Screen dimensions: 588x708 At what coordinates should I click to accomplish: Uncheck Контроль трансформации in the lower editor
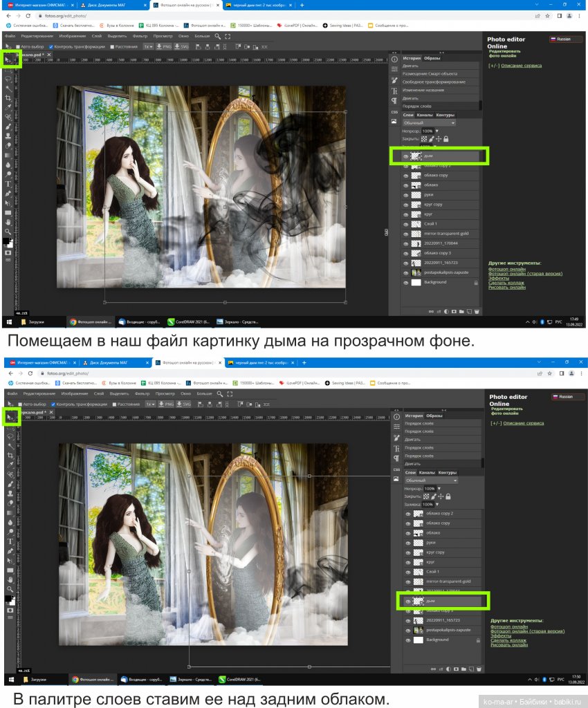click(51, 404)
